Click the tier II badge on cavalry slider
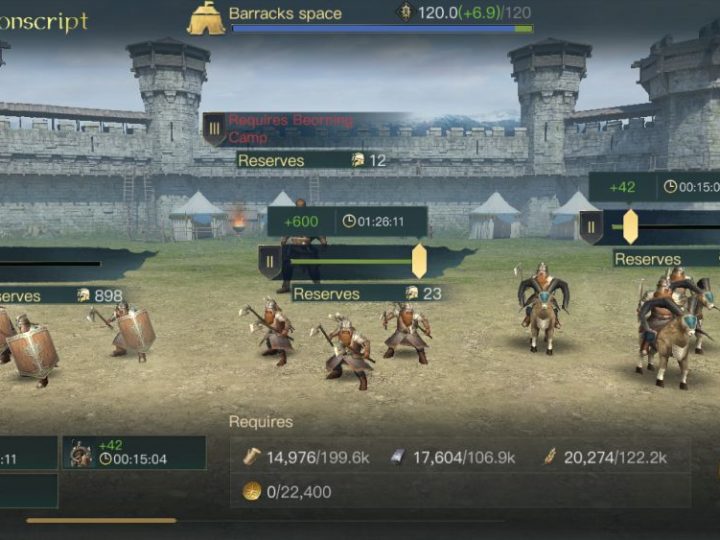This screenshot has height=540, width=720. (x=591, y=227)
